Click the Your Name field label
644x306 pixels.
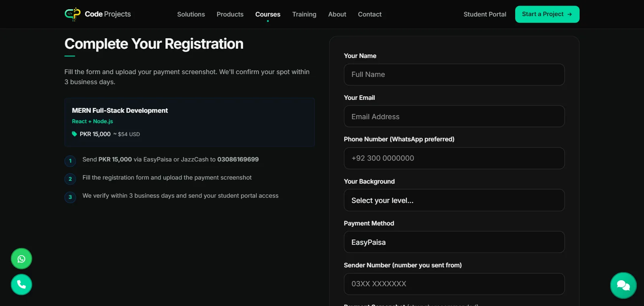(360, 56)
